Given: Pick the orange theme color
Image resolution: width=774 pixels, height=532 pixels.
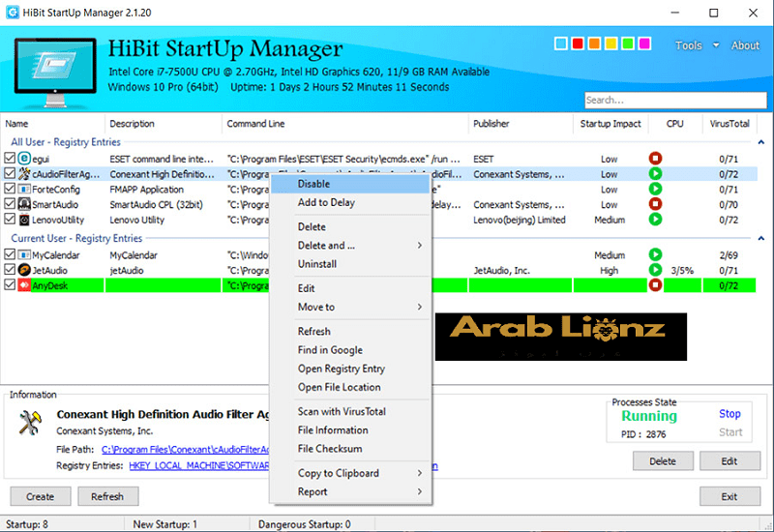Looking at the screenshot, I should pos(594,44).
